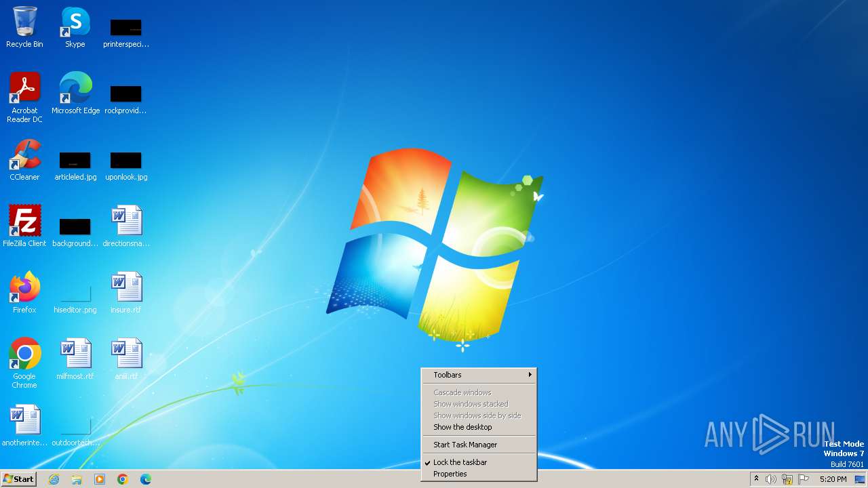Launch Microsoft Edge from the taskbar

point(146,479)
